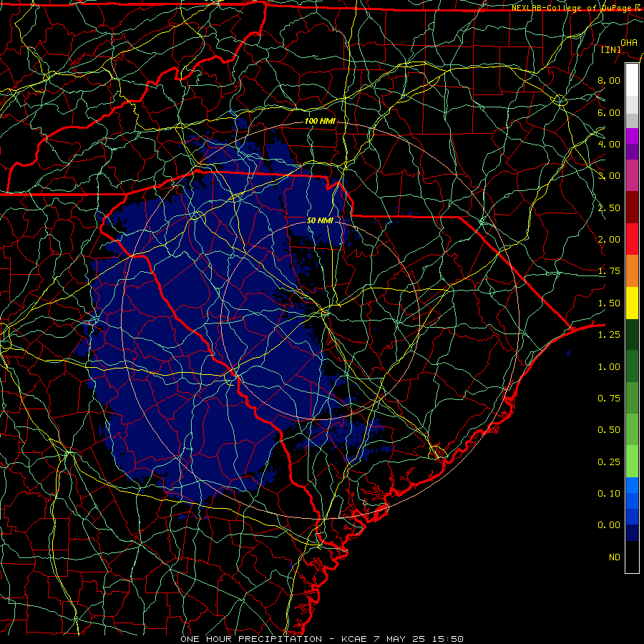Choose the lightest green legend swatch
644x644 pixels.
coord(632,462)
